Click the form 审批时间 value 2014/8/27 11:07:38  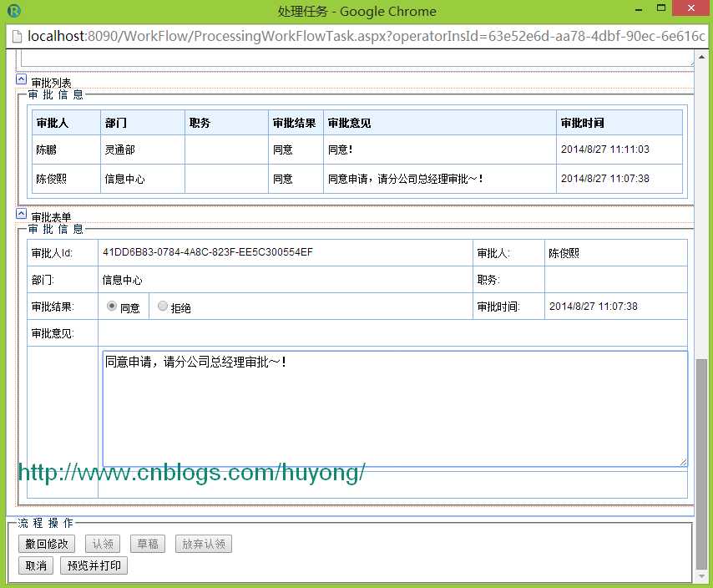(594, 307)
